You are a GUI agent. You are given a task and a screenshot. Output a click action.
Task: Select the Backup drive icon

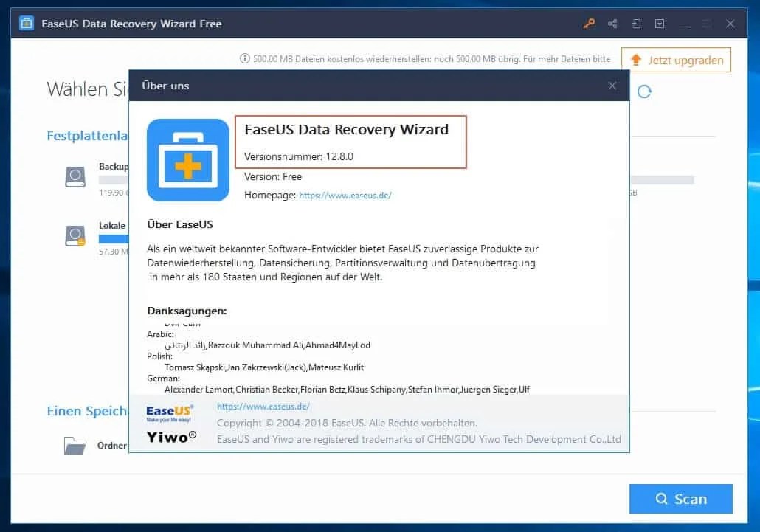pyautogui.click(x=75, y=176)
